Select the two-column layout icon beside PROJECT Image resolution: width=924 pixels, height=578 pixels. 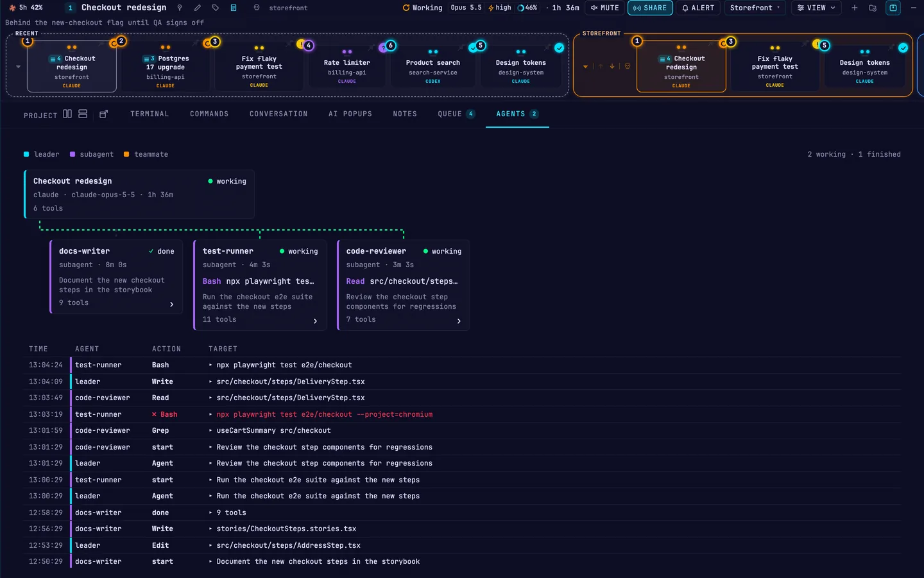coord(67,114)
